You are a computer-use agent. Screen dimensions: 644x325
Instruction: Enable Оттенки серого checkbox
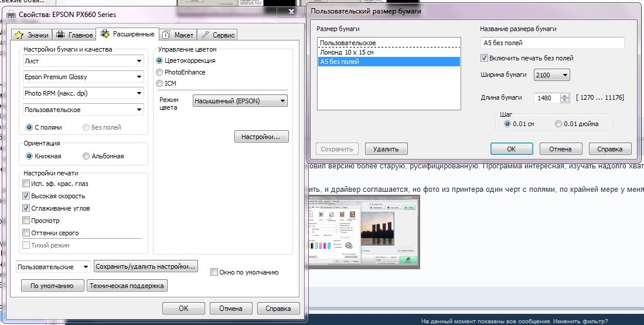pos(26,233)
